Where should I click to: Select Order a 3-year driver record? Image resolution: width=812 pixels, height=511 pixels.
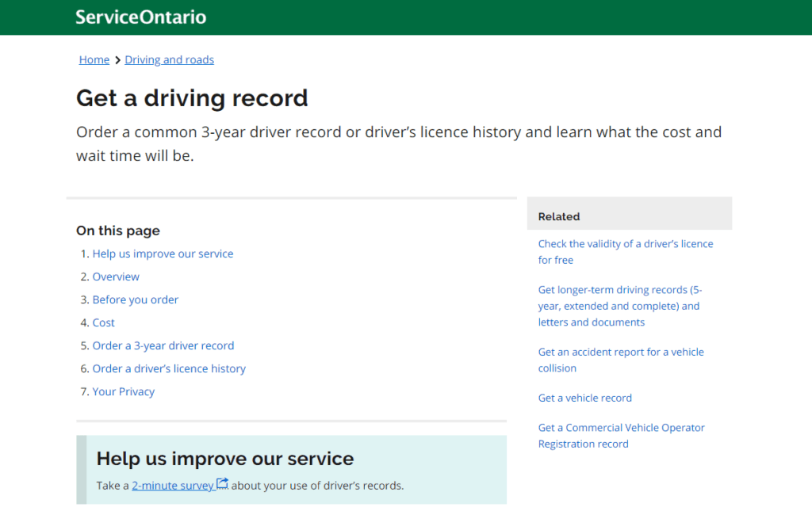coord(163,345)
